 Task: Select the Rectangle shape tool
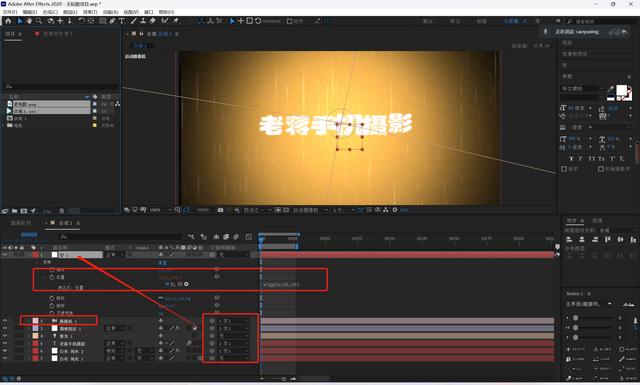tap(103, 21)
